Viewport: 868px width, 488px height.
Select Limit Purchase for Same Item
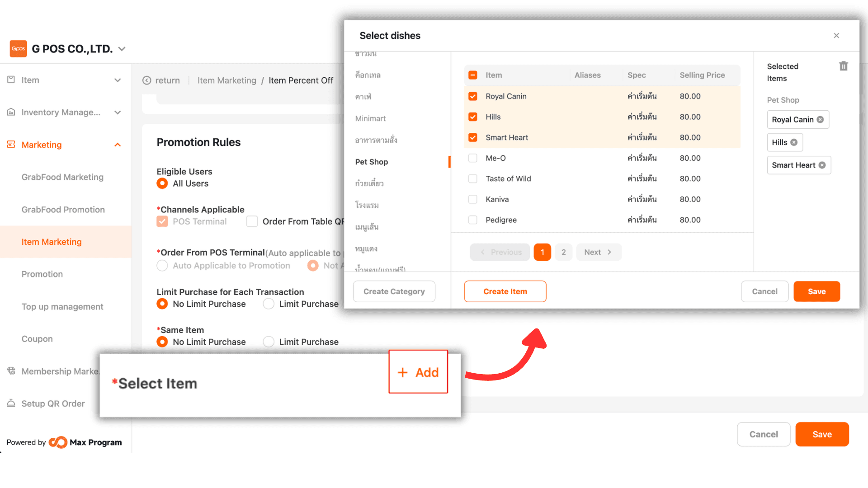click(269, 342)
